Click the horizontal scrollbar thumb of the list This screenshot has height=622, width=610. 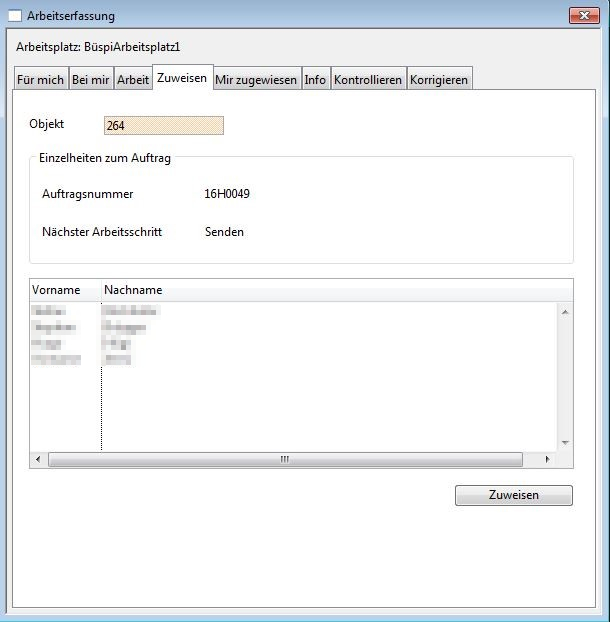[x=284, y=460]
